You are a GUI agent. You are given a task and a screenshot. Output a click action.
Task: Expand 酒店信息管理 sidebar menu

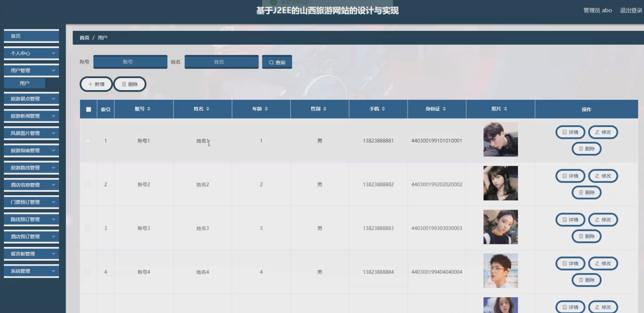31,185
